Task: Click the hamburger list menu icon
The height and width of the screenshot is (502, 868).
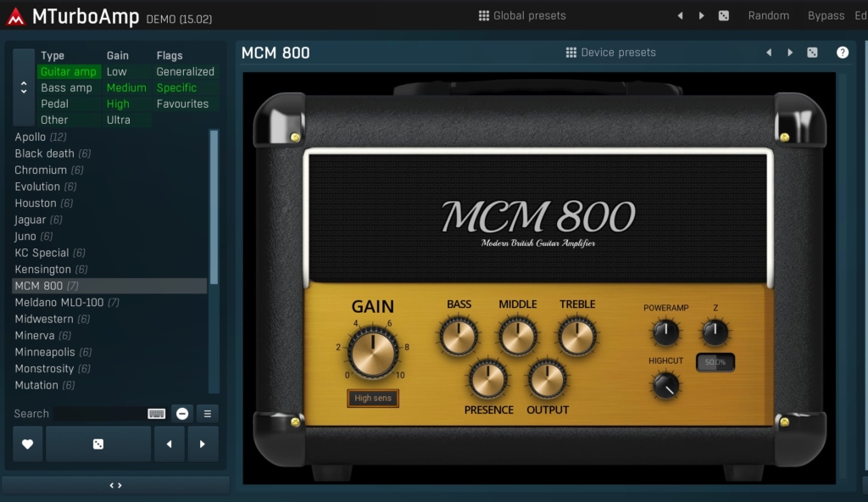Action: 207,414
